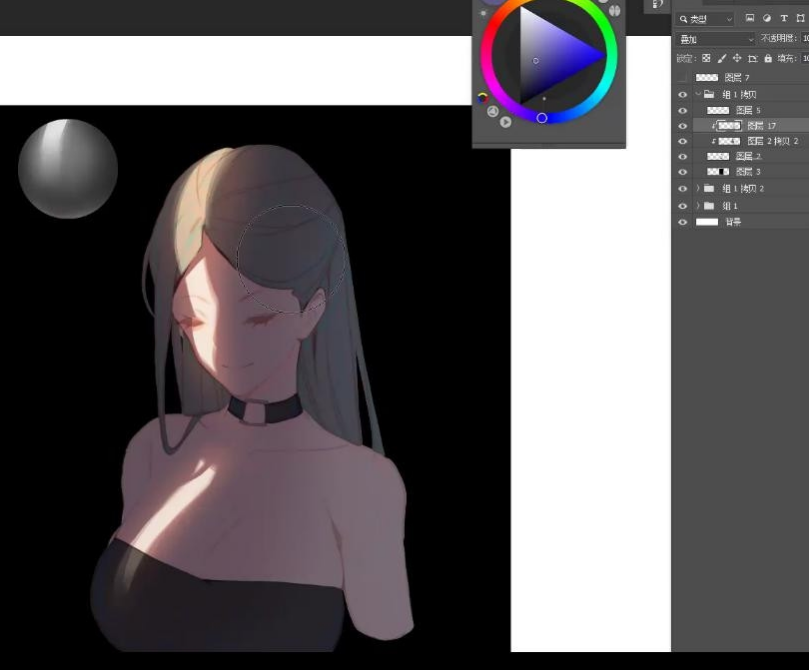Image resolution: width=809 pixels, height=670 pixels.
Task: Click the lock all padlock icon
Action: coord(768,59)
